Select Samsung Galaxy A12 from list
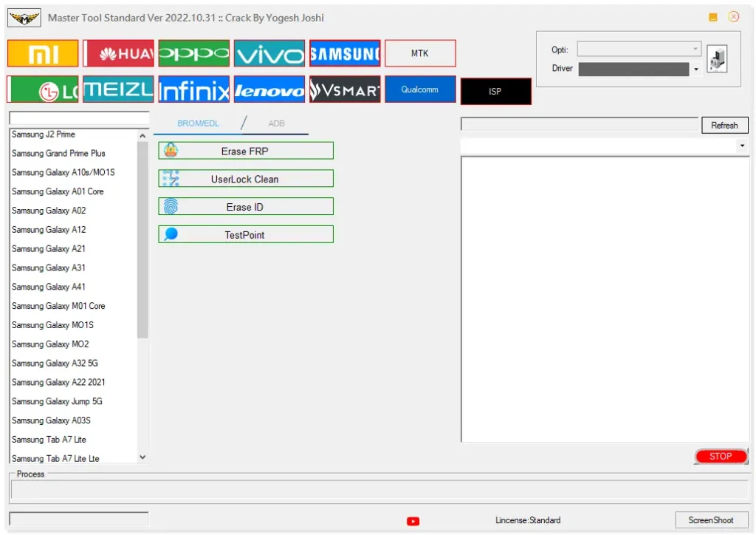 pos(49,230)
